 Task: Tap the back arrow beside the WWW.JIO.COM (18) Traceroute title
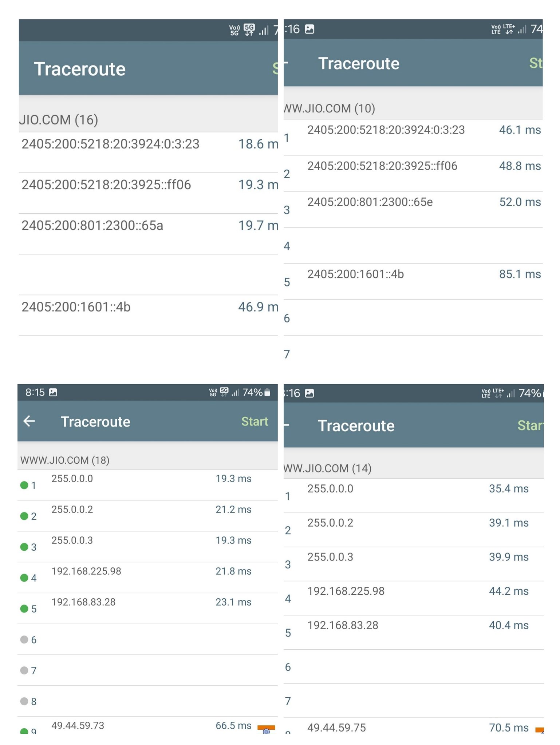(29, 421)
